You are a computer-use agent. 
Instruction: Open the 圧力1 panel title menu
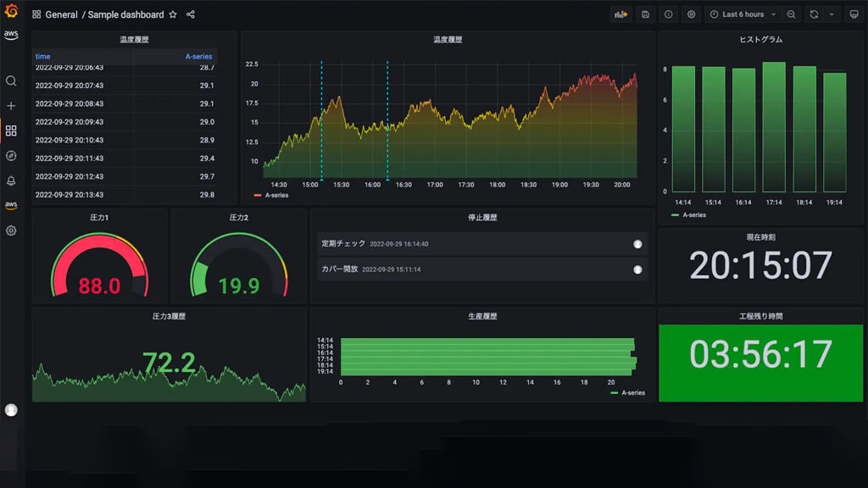pos(99,218)
